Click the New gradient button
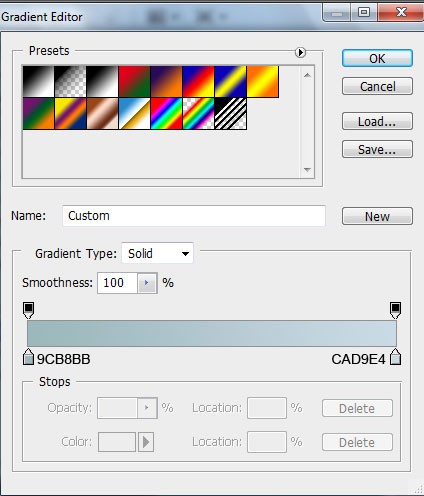This screenshot has height=496, width=424. [x=377, y=216]
